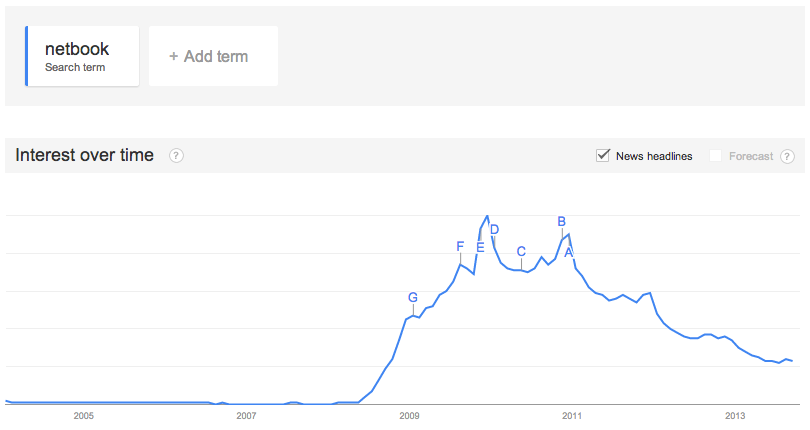Edit the netbook search term card
The image size is (810, 430).
pos(82,56)
